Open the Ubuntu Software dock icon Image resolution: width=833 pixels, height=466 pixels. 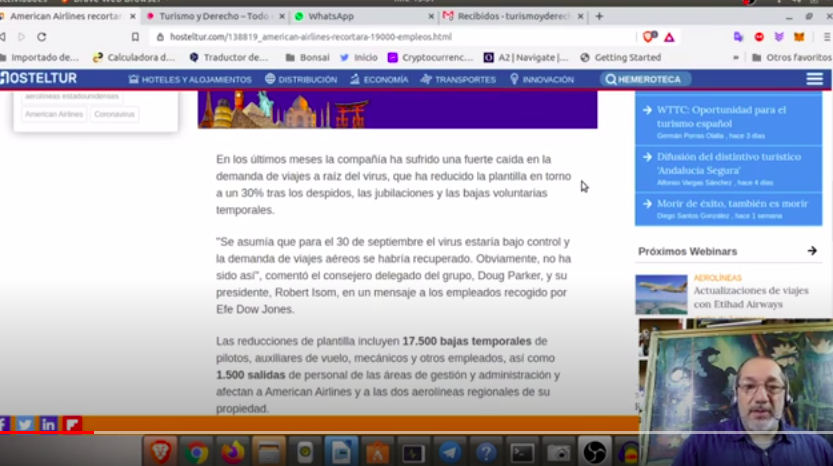(x=377, y=453)
